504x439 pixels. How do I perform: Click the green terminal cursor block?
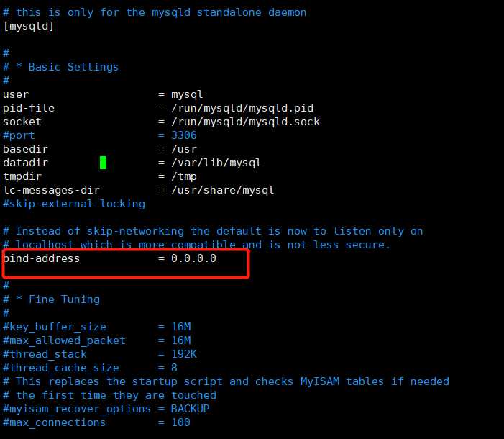[x=104, y=163]
